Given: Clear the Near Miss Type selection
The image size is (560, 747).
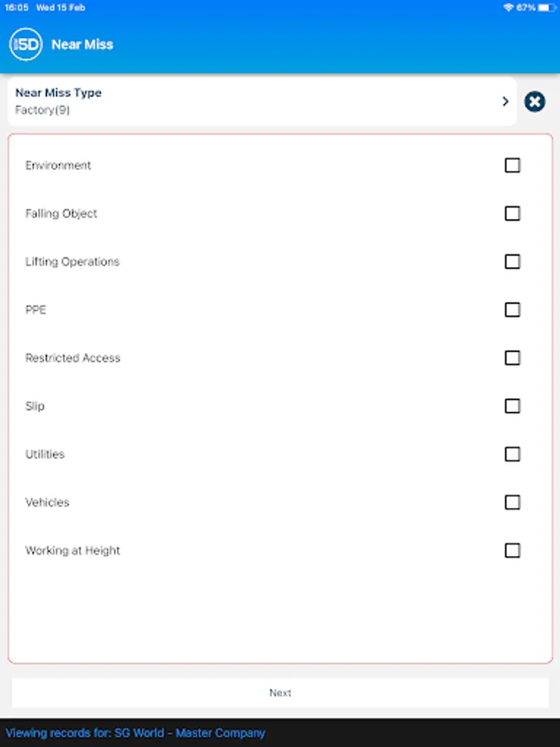Looking at the screenshot, I should (535, 102).
